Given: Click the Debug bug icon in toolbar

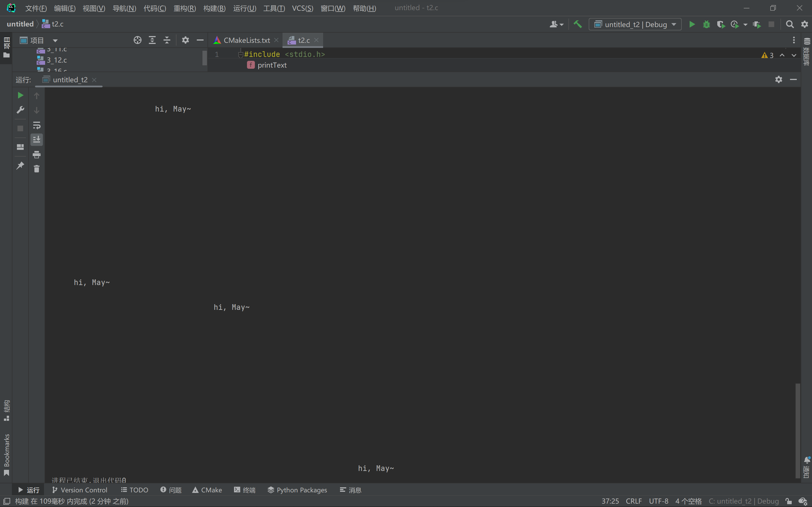Looking at the screenshot, I should pos(706,24).
